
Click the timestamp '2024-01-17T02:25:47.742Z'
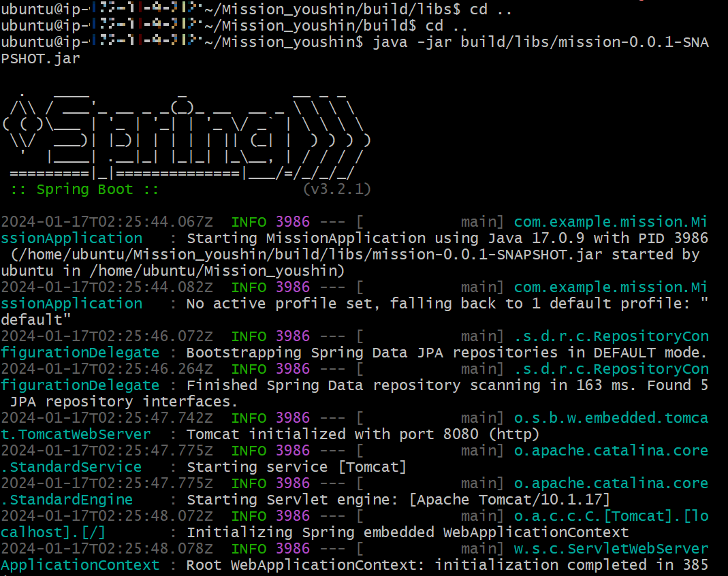tap(107, 418)
